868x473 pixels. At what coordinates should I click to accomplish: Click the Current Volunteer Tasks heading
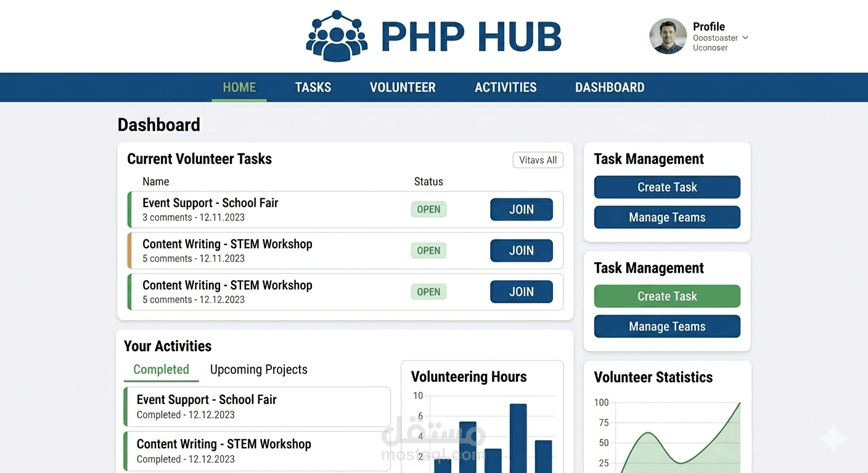(199, 159)
